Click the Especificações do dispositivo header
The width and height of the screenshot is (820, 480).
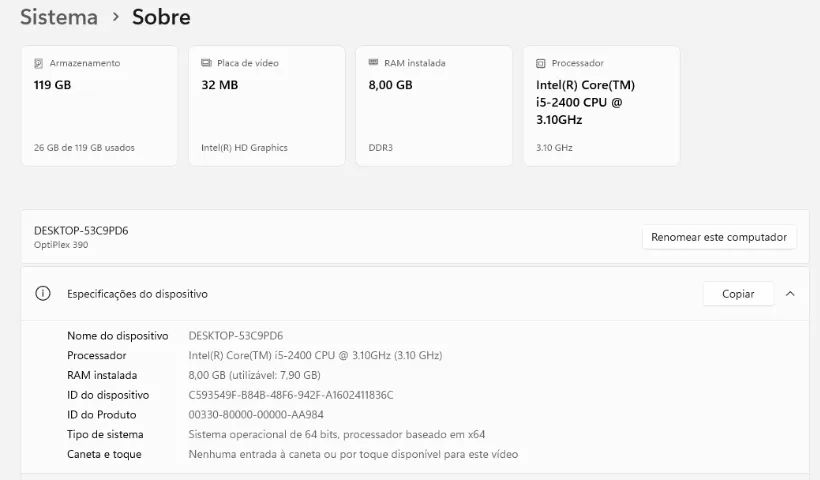click(415, 294)
